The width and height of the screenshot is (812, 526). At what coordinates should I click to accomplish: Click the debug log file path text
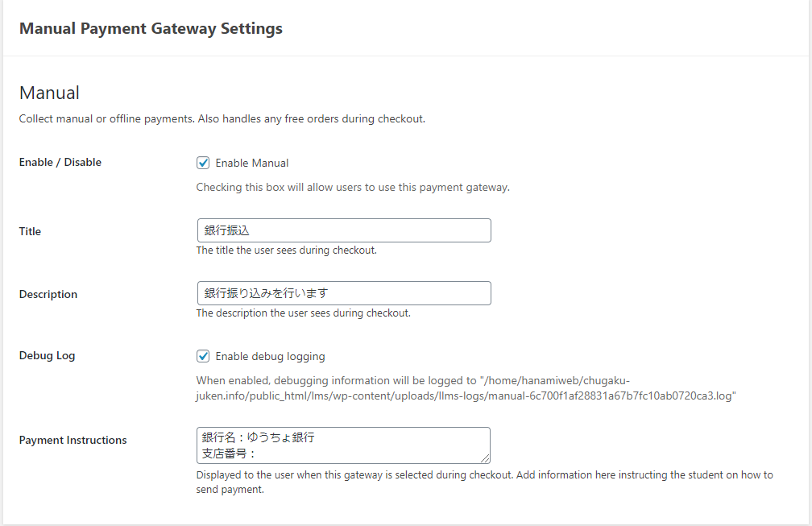pos(466,388)
